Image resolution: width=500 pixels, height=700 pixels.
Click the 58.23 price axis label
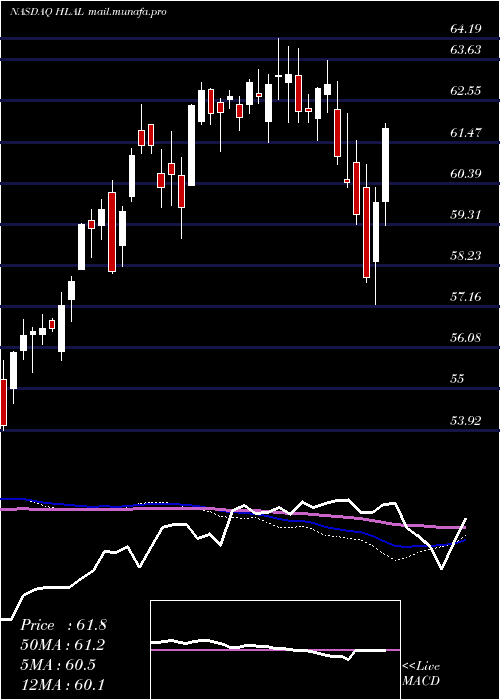coord(466,255)
